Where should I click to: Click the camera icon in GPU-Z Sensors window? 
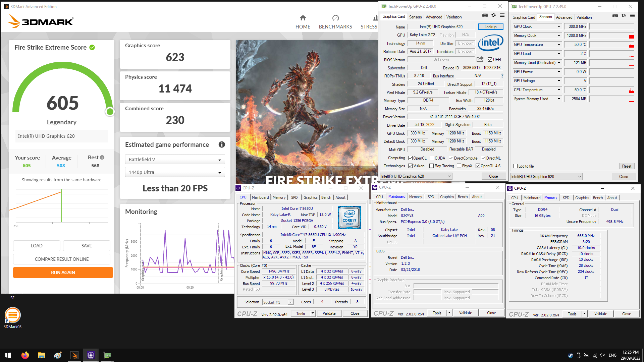pyautogui.click(x=615, y=15)
